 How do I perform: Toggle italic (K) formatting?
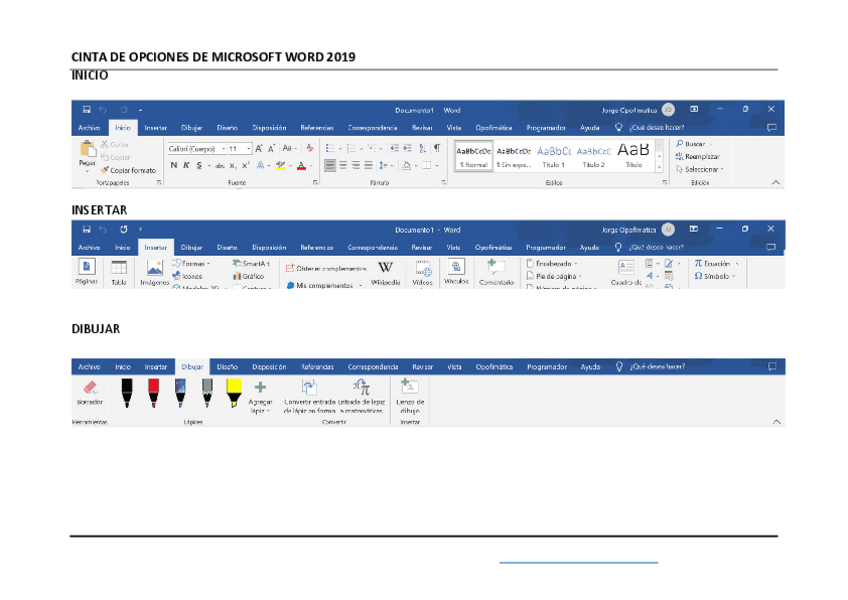185,165
